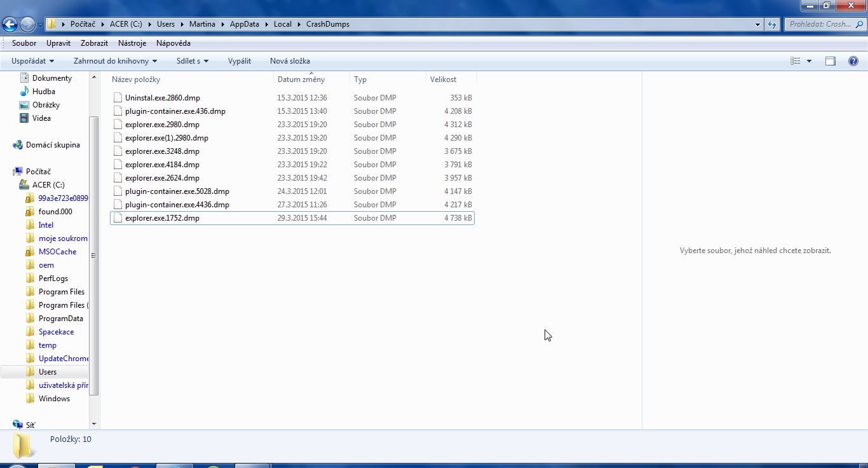Click the Videa library icon
This screenshot has width=868, height=468.
pyautogui.click(x=24, y=118)
